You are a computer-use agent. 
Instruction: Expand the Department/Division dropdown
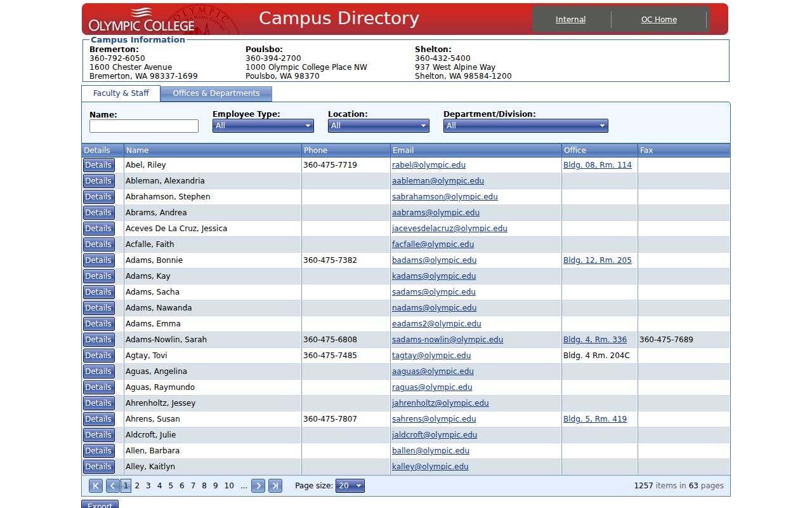point(526,126)
